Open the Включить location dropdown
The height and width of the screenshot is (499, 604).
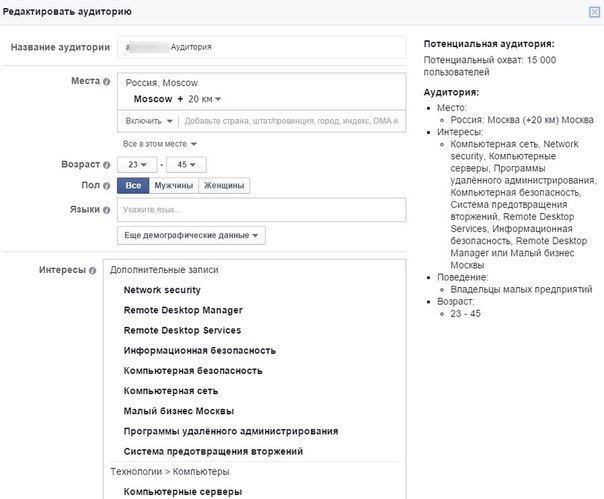point(149,121)
